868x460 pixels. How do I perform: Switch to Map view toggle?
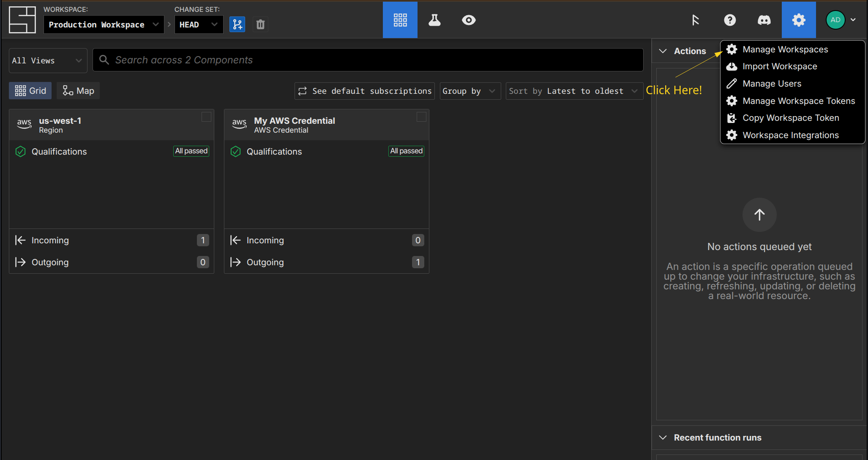(x=79, y=91)
